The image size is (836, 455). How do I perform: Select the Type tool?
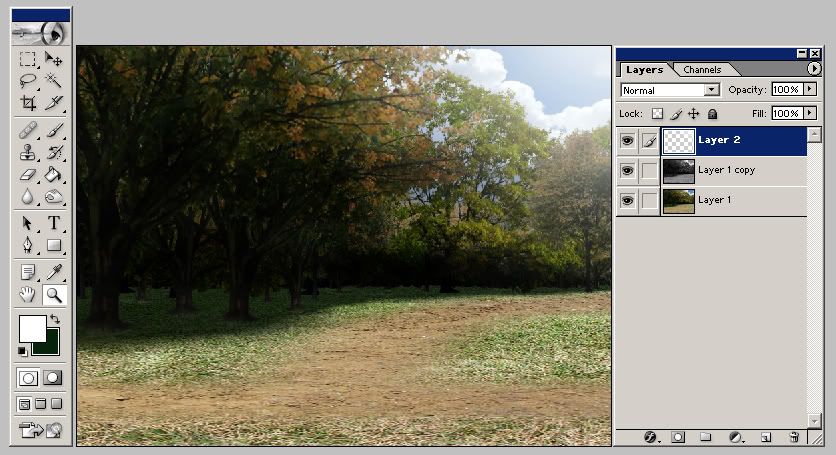tap(54, 223)
